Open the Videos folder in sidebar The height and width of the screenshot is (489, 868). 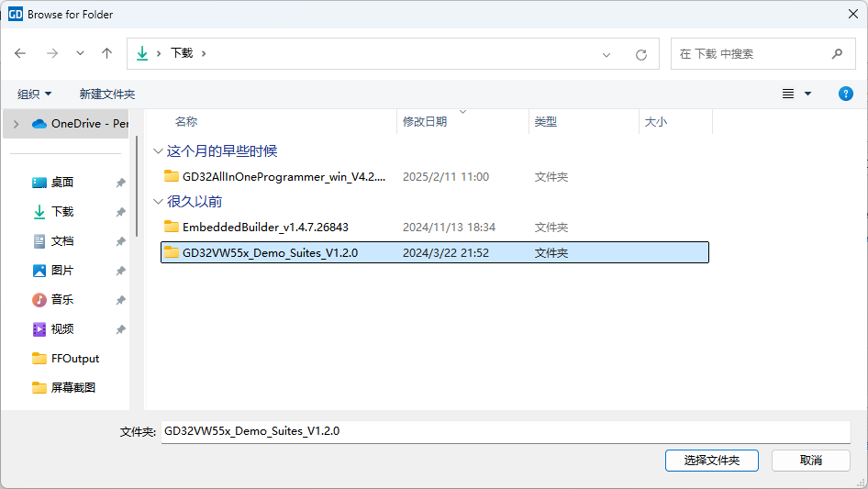(x=62, y=329)
